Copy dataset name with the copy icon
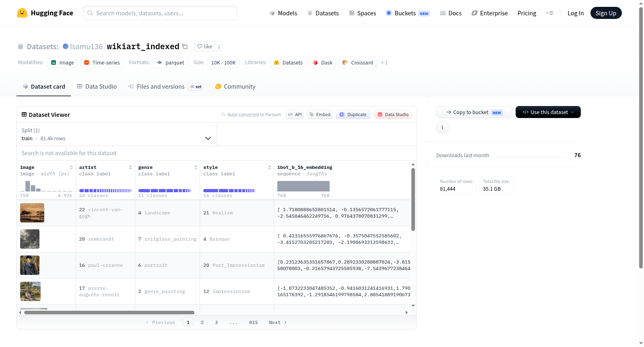This screenshot has width=644, height=347. (185, 46)
